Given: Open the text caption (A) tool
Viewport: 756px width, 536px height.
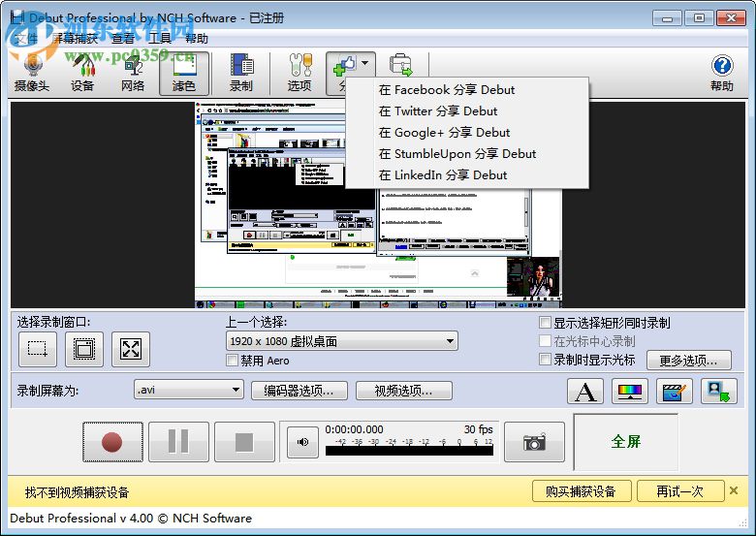Looking at the screenshot, I should (x=585, y=391).
